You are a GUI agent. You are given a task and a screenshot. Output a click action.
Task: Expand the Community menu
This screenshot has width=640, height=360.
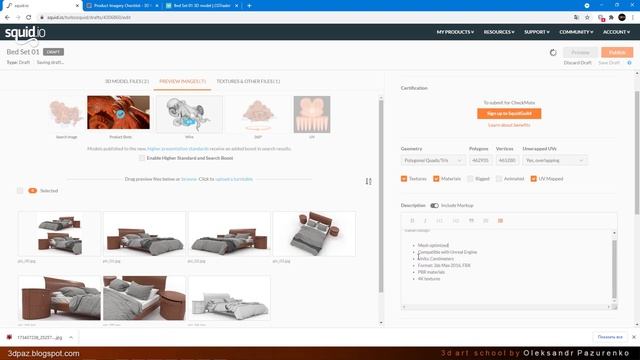pos(576,32)
